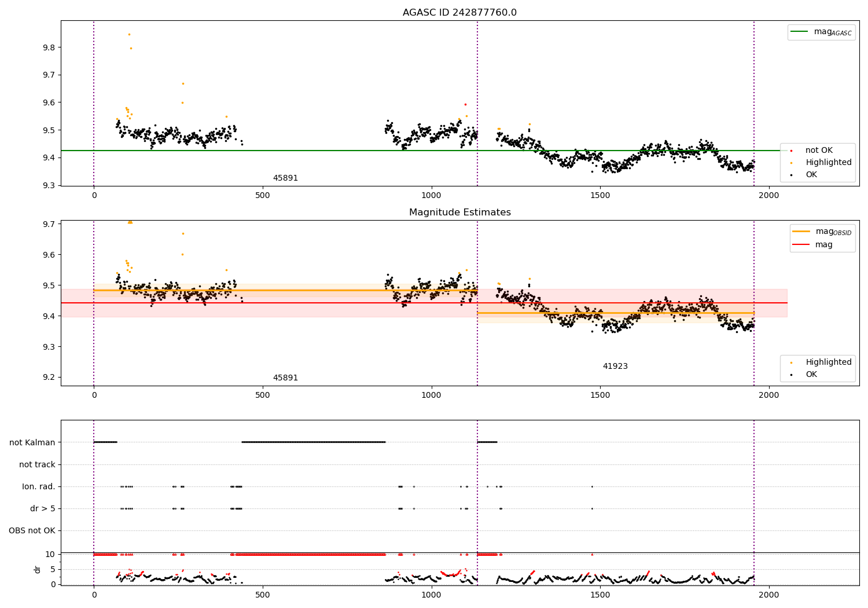Click the 10 tick on the dr axis
Screen dimensions: 868x608
[x=50, y=555]
